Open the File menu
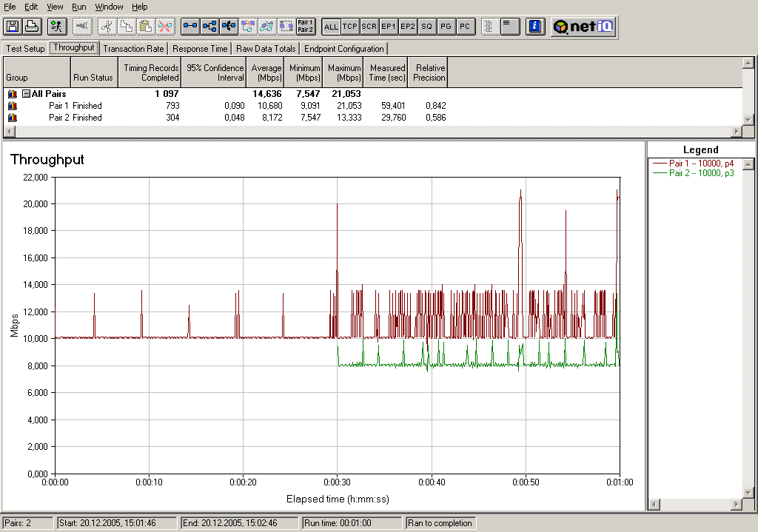 [x=10, y=7]
